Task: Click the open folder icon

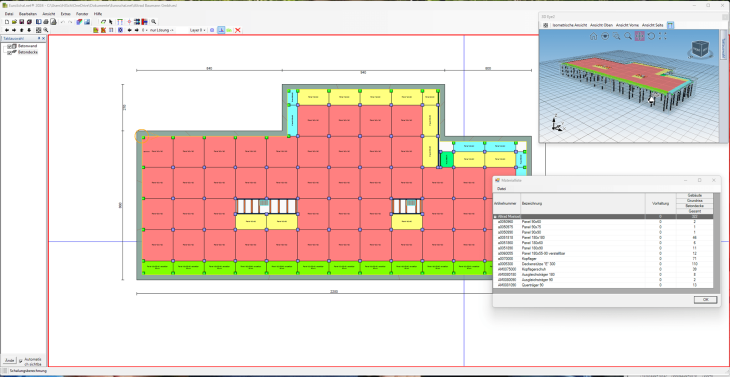Action: (14, 21)
